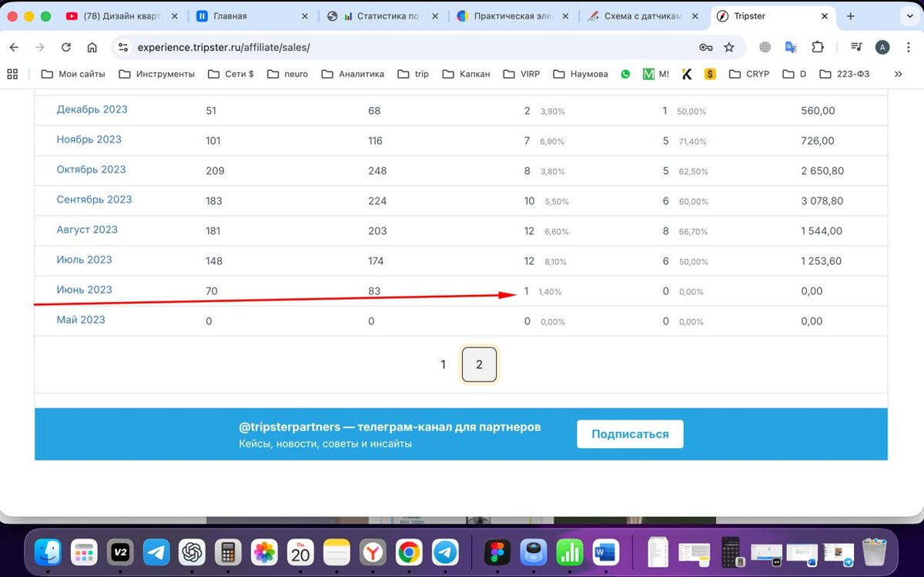Open the Капкан bookmark folder
The image size is (924, 577).
click(x=467, y=74)
